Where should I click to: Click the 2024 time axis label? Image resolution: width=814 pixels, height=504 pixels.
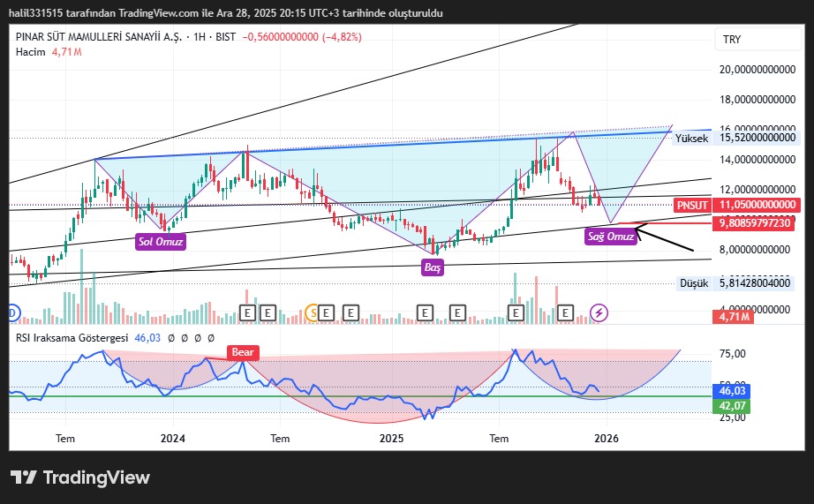tap(173, 439)
